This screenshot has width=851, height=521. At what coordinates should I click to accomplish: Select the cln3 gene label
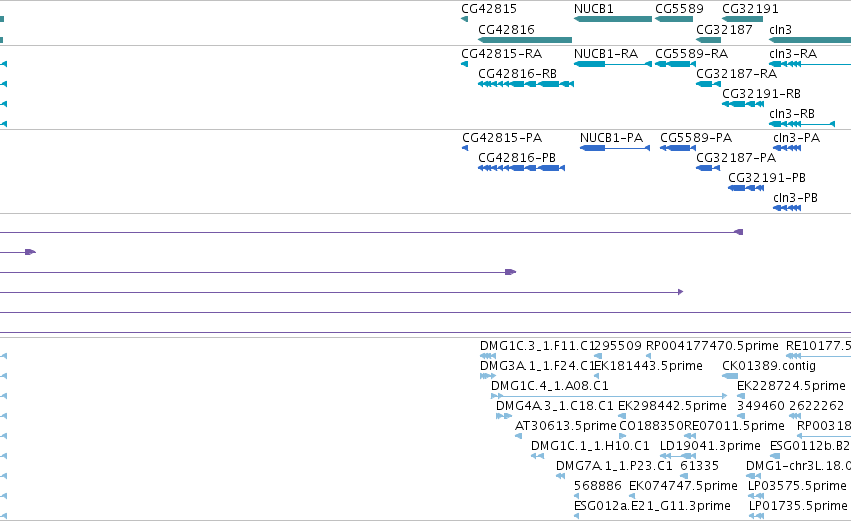point(780,29)
